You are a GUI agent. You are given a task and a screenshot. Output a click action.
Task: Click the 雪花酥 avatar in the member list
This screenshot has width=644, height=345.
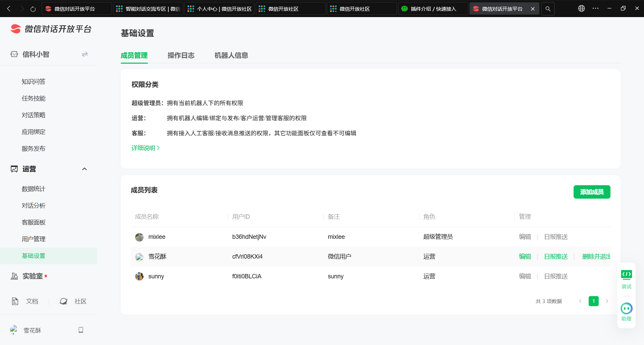(x=139, y=257)
